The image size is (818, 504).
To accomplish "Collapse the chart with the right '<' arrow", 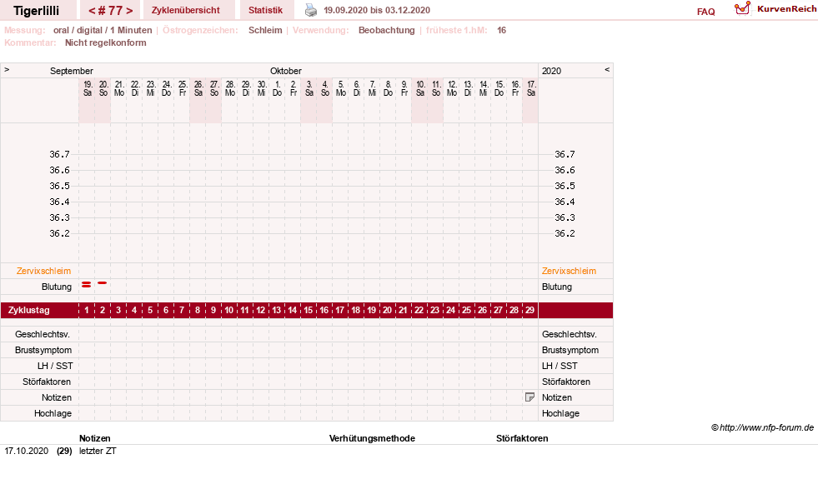I will [x=607, y=69].
